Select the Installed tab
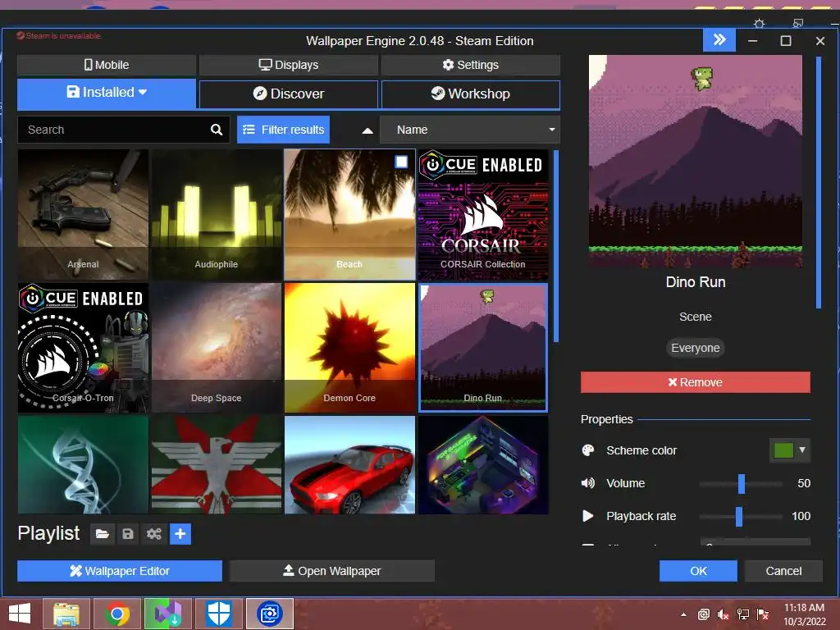Image resolution: width=840 pixels, height=630 pixels. click(x=107, y=94)
